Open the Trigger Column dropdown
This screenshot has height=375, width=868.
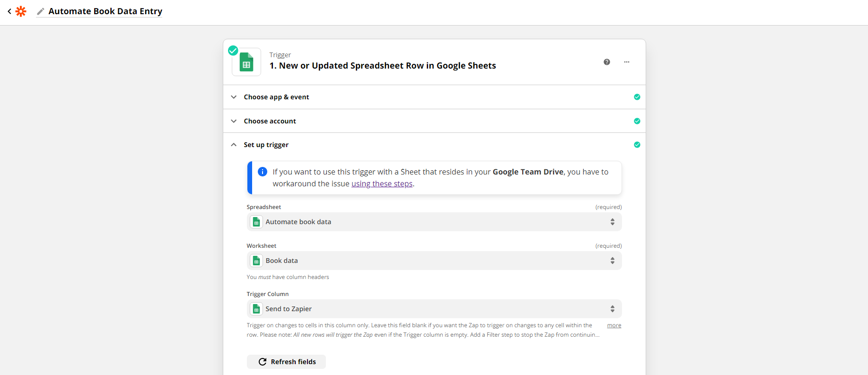(434, 309)
